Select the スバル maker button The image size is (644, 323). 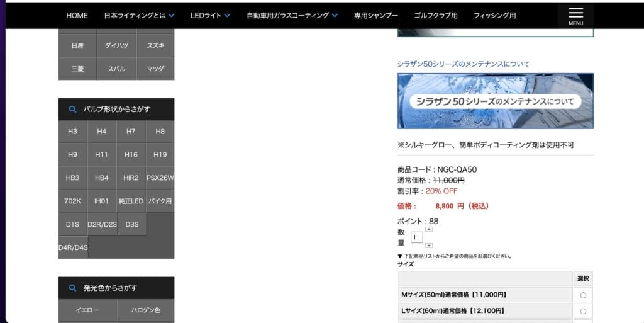coord(116,69)
